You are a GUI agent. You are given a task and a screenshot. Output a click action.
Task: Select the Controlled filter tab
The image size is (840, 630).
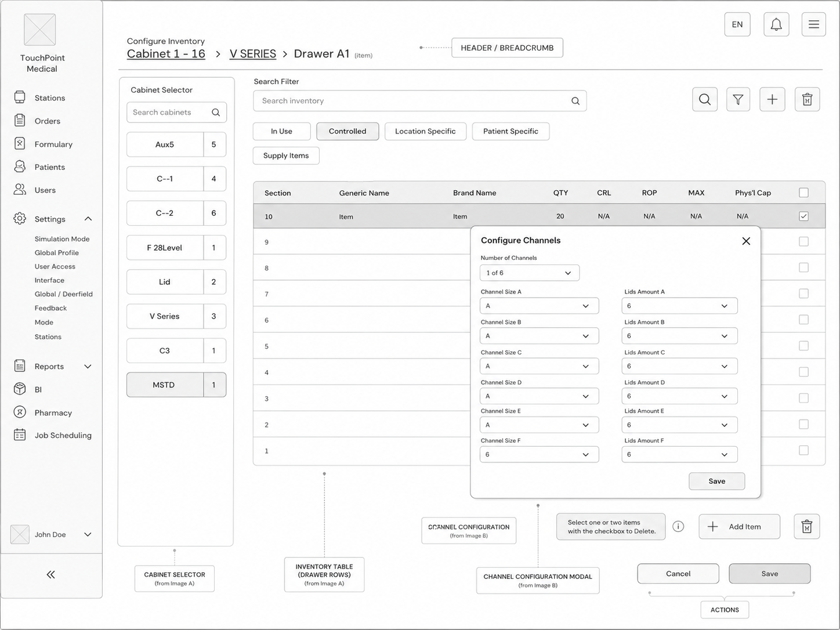tap(347, 131)
